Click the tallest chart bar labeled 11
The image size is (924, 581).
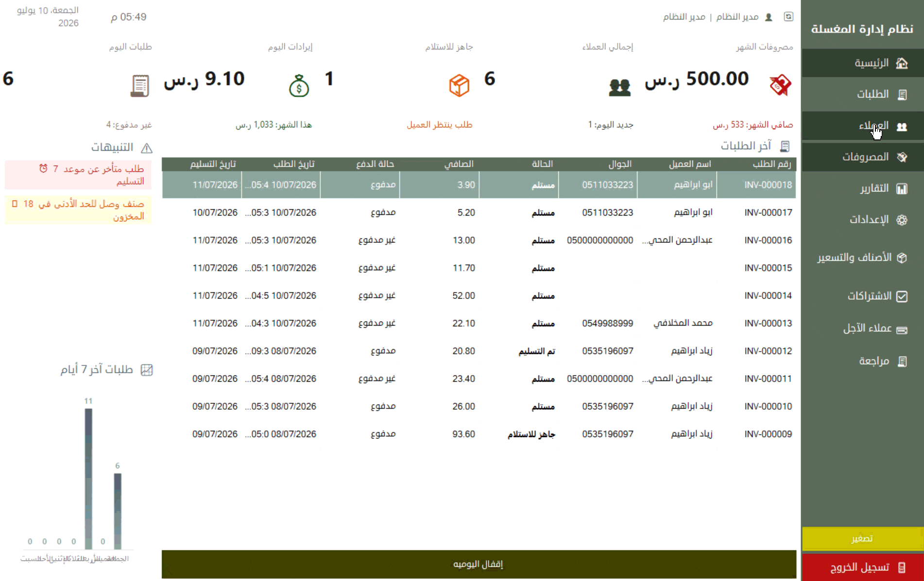click(88, 478)
